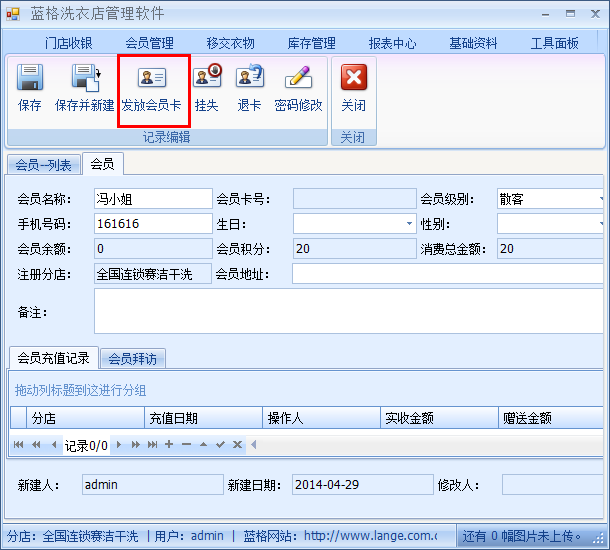Select the 会员 tab

tap(103, 164)
